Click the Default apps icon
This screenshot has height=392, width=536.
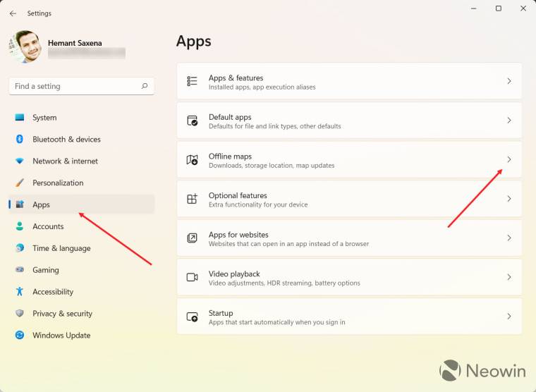(x=192, y=121)
